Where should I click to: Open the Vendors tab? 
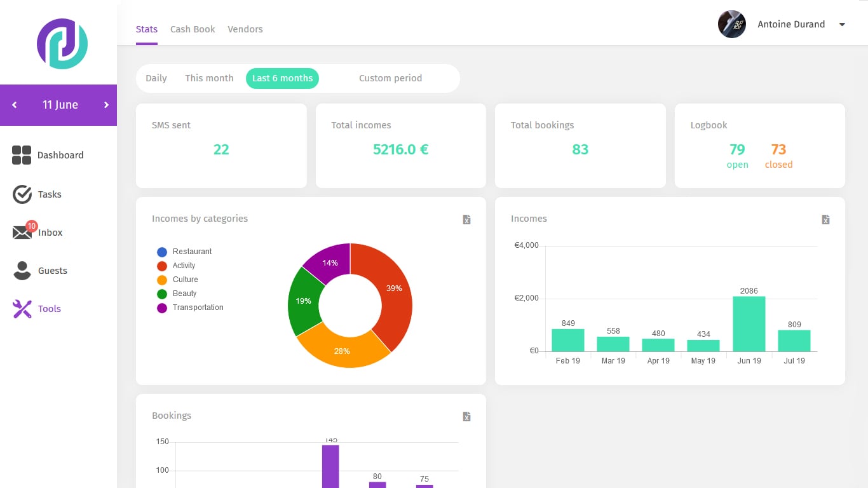(245, 29)
